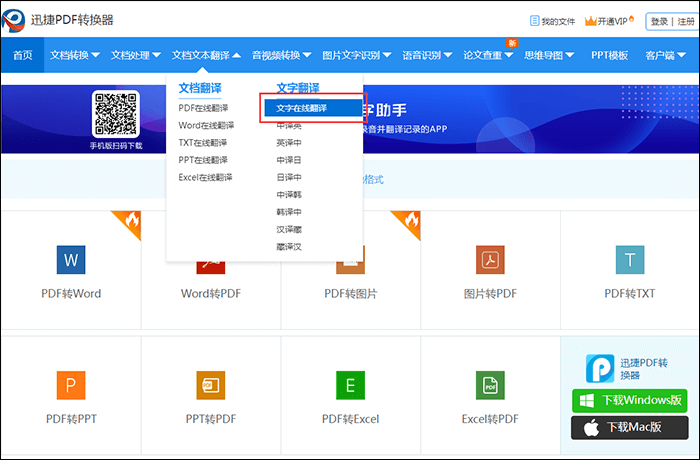Click the PDF转Word label
The width and height of the screenshot is (700, 460).
pyautogui.click(x=71, y=293)
